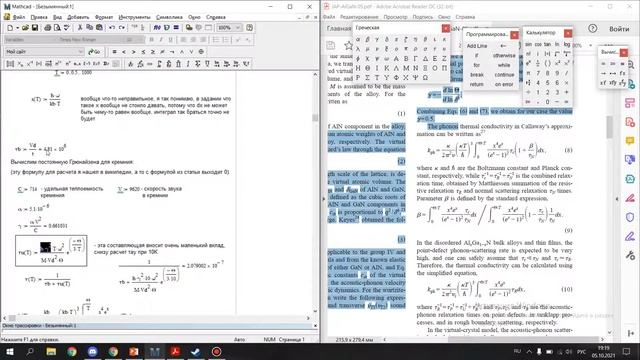The image size is (640, 360).
Task: Open Mathcad help icon beside zoom
Action: (249, 28)
